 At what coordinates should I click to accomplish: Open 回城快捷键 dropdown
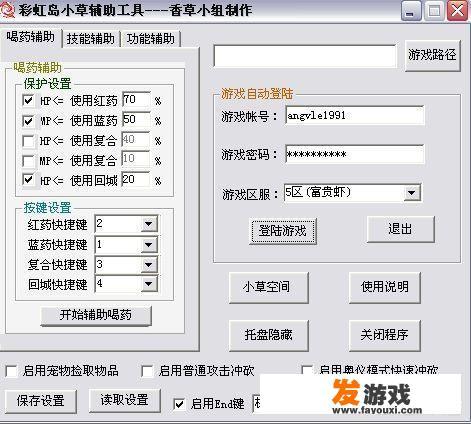tap(148, 284)
